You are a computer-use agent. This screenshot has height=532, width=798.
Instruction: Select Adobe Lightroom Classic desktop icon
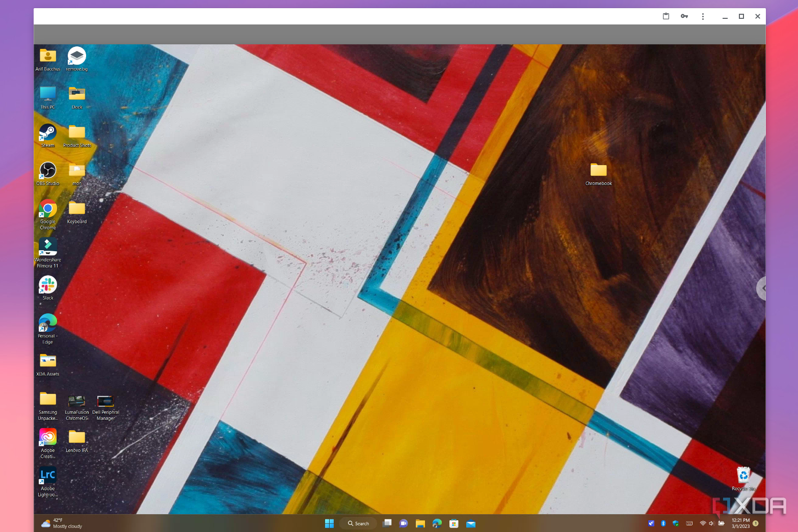tap(48, 482)
